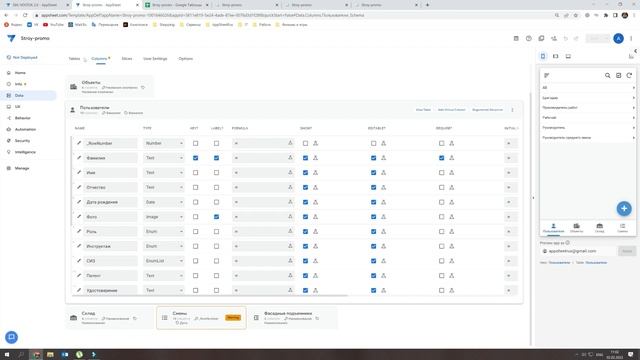Open the Windows Start menu
This screenshot has width=640, height=360.
(x=7, y=354)
